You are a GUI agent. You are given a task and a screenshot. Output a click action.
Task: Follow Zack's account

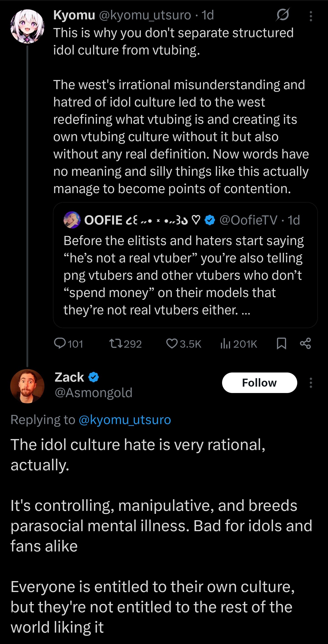coord(259,383)
